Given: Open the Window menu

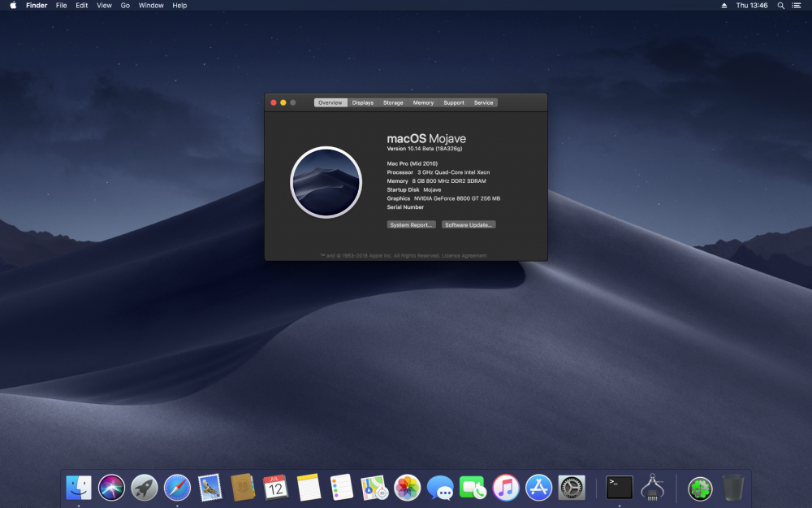Looking at the screenshot, I should (151, 5).
